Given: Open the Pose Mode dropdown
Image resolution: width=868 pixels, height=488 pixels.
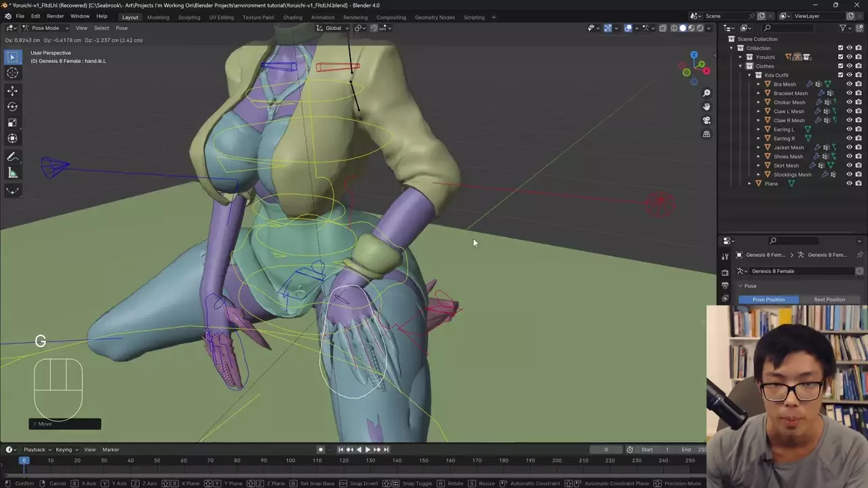Looking at the screenshot, I should [45, 28].
